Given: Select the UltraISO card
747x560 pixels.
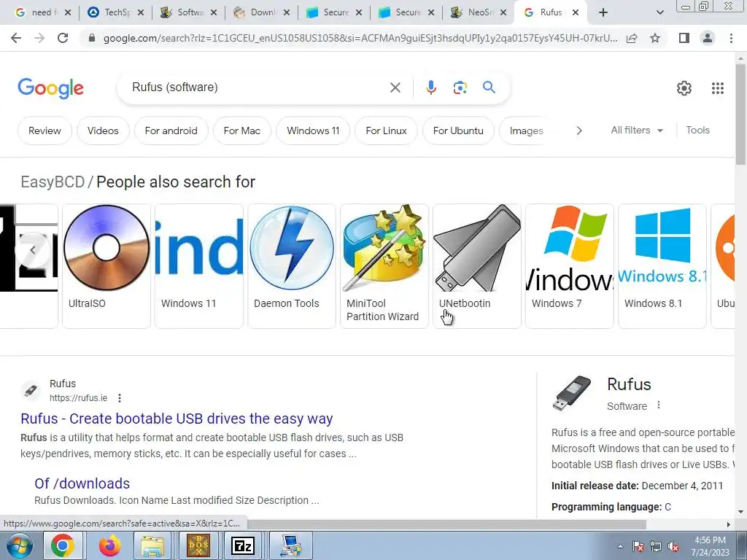Looking at the screenshot, I should pos(107,265).
